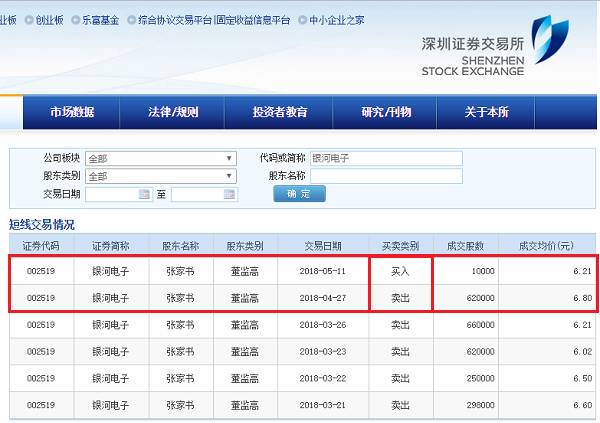The width and height of the screenshot is (600, 423).
Task: Click the 交易日期 start date field
Action: (119, 194)
